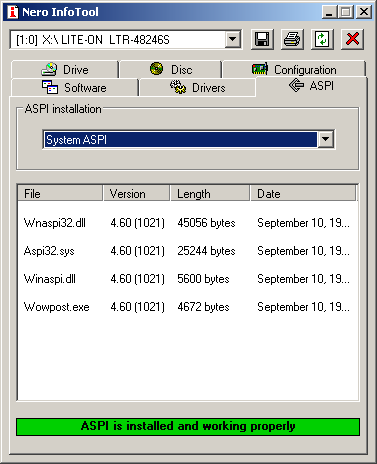This screenshot has width=377, height=464.
Task: Go to the Drivers tab
Action: [198, 88]
